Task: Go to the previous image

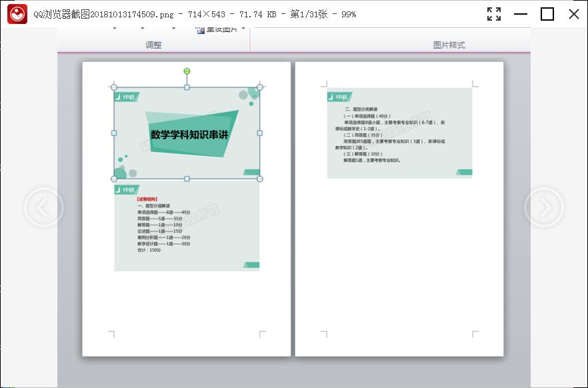Action: coord(44,207)
